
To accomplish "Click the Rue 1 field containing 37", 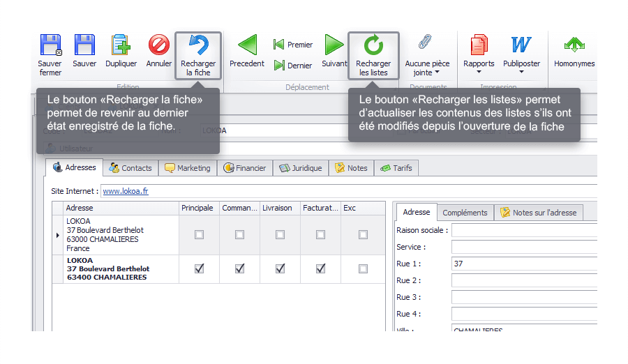I will [524, 264].
